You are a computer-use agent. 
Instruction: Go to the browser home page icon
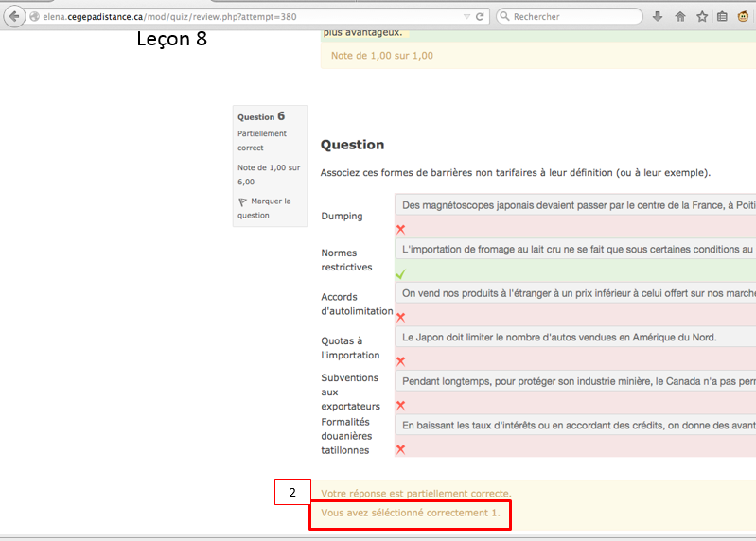(x=680, y=16)
